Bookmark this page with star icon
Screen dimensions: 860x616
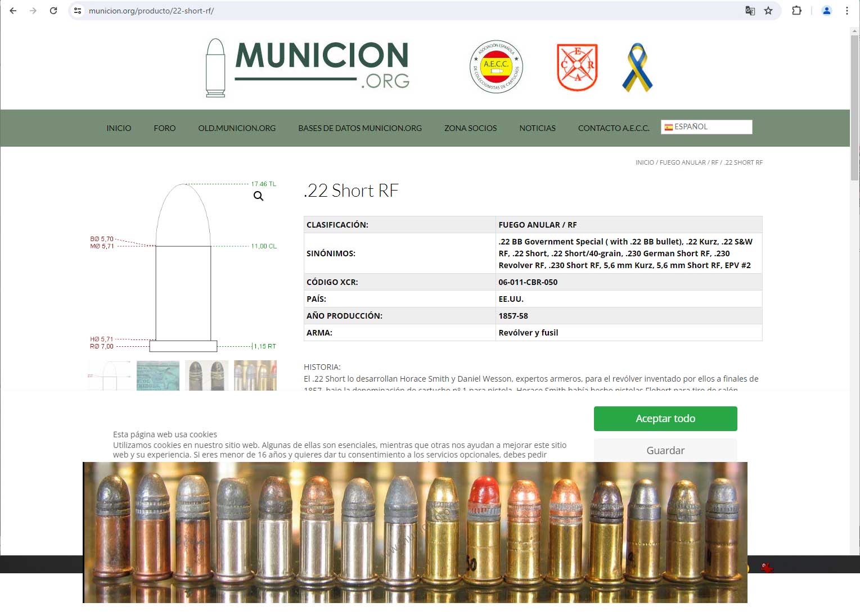tap(768, 11)
